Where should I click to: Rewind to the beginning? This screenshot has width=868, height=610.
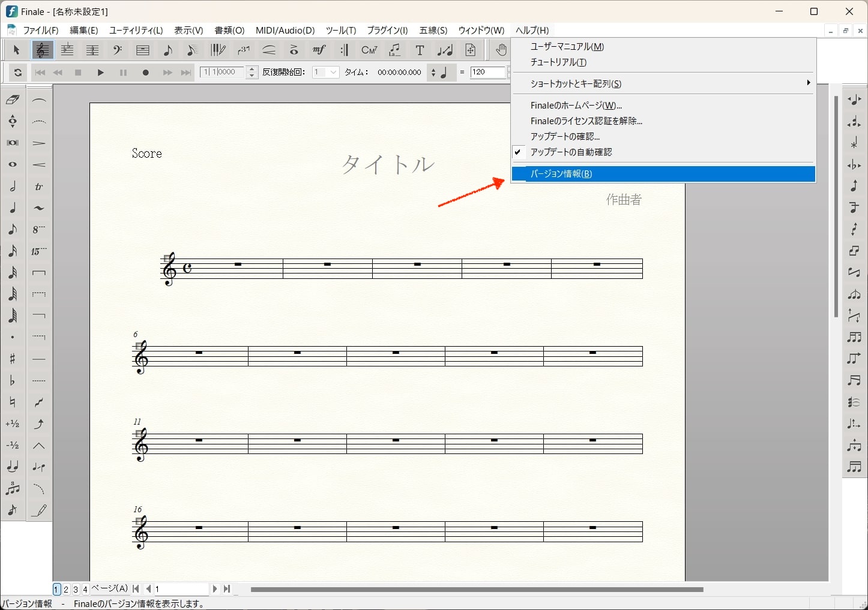pyautogui.click(x=40, y=73)
